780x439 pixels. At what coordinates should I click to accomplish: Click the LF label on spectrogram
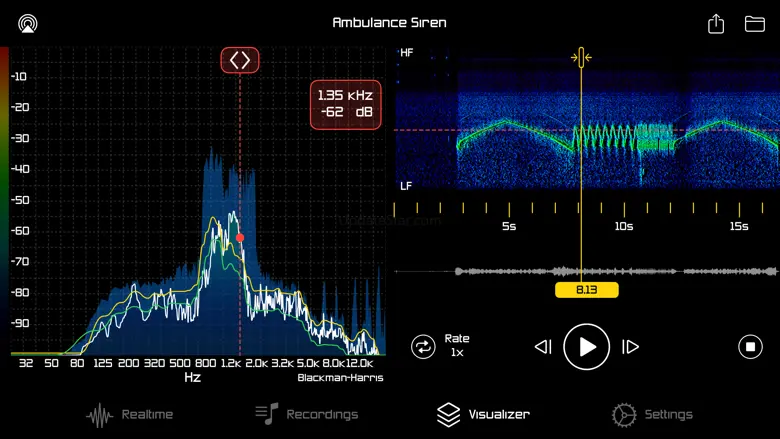(x=406, y=186)
